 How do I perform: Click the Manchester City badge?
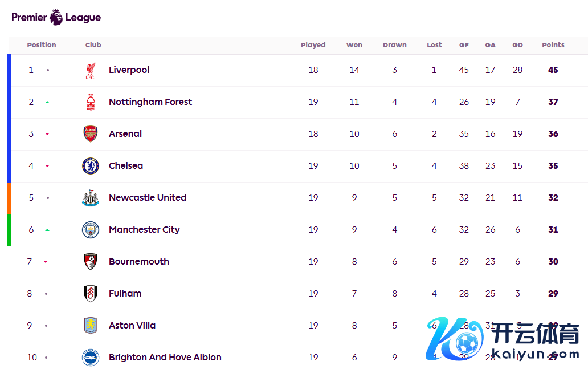[90, 230]
